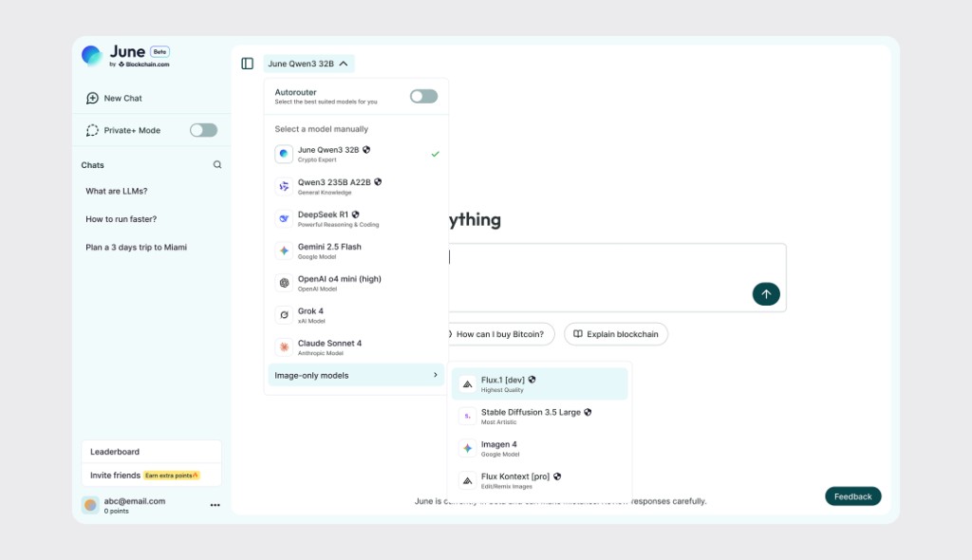Collapse the June Qwen3 32B model dropdown
The image size is (972, 560).
coord(308,64)
